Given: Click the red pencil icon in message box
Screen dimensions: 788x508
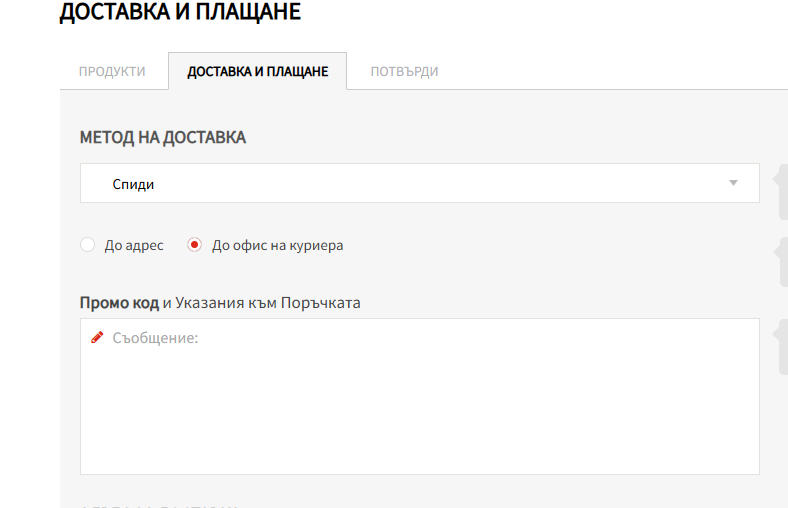Looking at the screenshot, I should (x=97, y=338).
